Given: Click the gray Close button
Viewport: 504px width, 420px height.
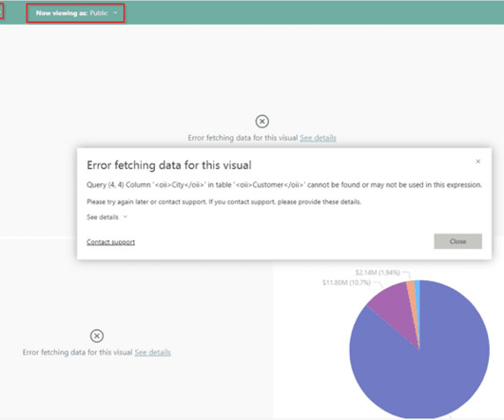Looking at the screenshot, I should click(457, 241).
